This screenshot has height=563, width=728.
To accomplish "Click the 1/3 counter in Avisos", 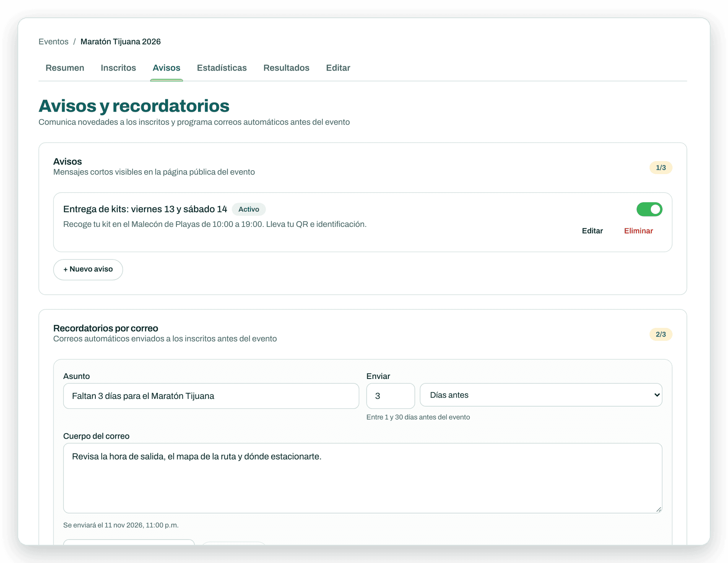I will 661,168.
